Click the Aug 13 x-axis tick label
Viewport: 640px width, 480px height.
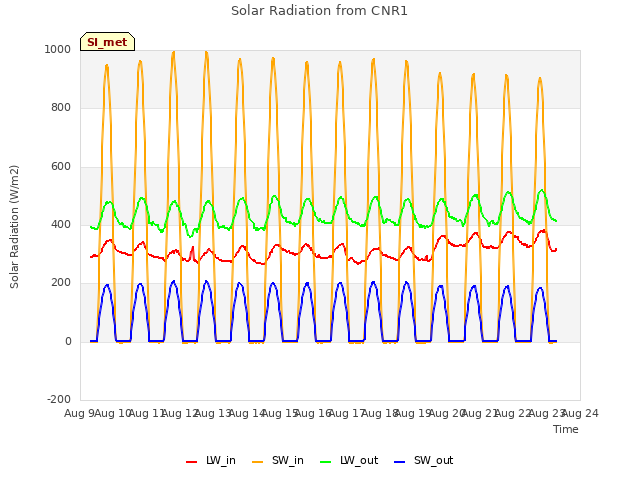tap(213, 413)
